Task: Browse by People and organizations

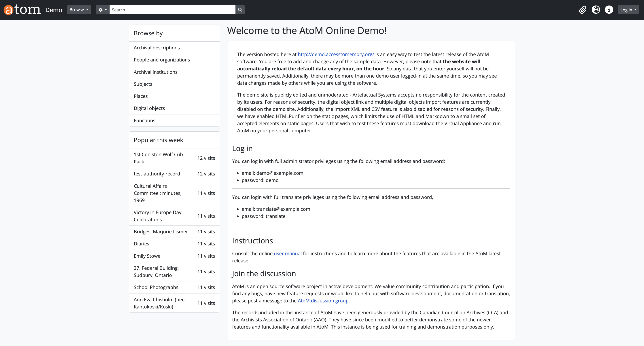Action: 162,60
